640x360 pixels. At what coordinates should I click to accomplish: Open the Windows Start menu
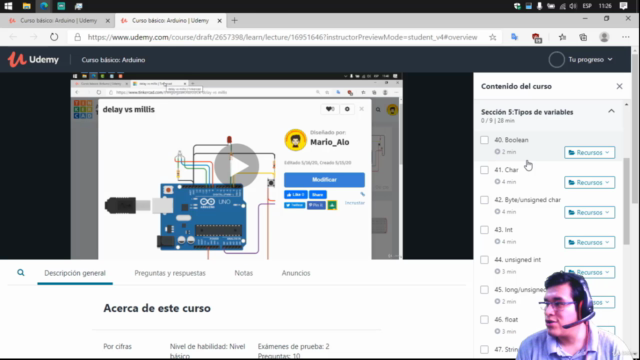(x=8, y=6)
